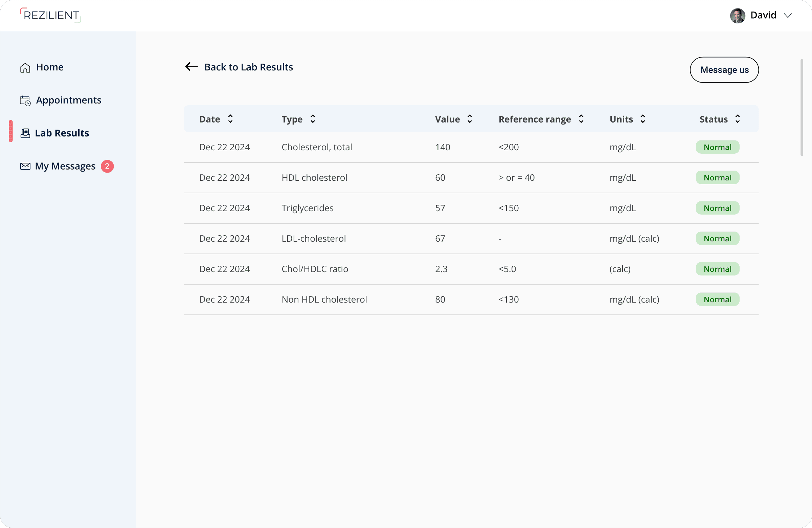The height and width of the screenshot is (528, 812).
Task: Sort table by Date column arrows
Action: (x=230, y=119)
